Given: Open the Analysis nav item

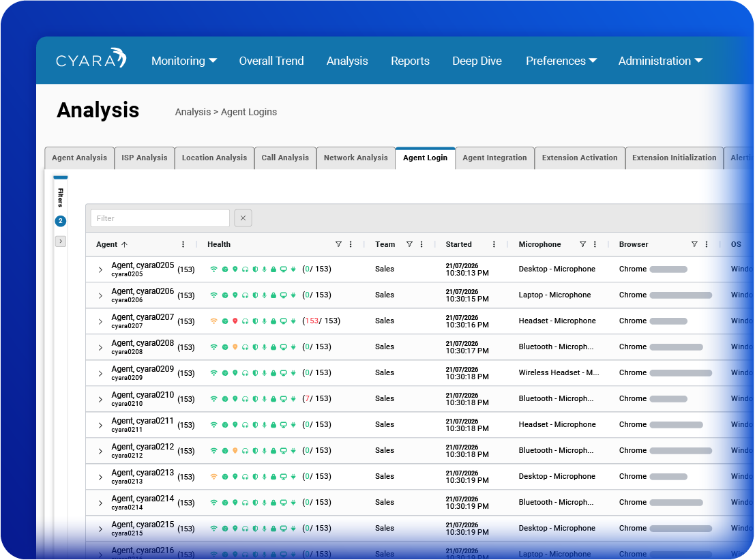Looking at the screenshot, I should tap(347, 61).
